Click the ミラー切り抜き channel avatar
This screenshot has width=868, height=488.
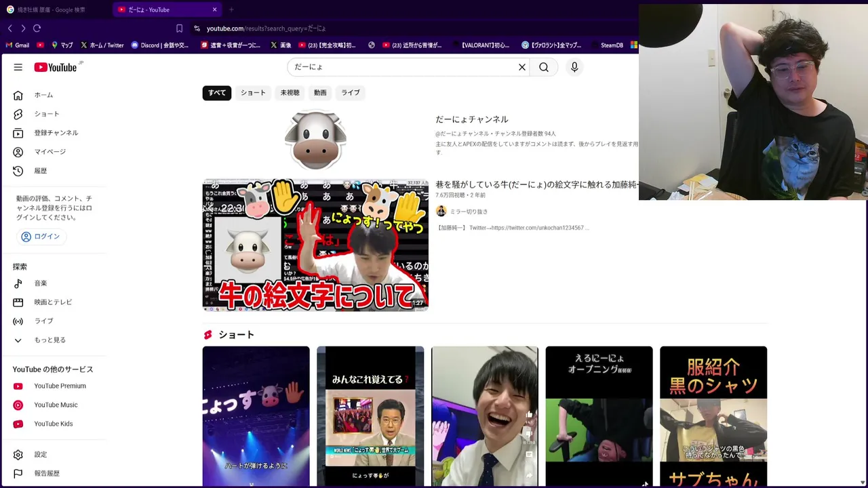[x=441, y=211]
